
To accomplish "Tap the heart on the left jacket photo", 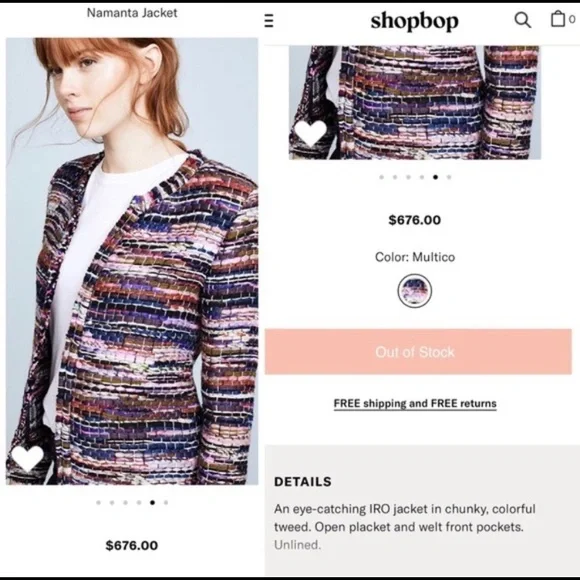I will coord(27,459).
